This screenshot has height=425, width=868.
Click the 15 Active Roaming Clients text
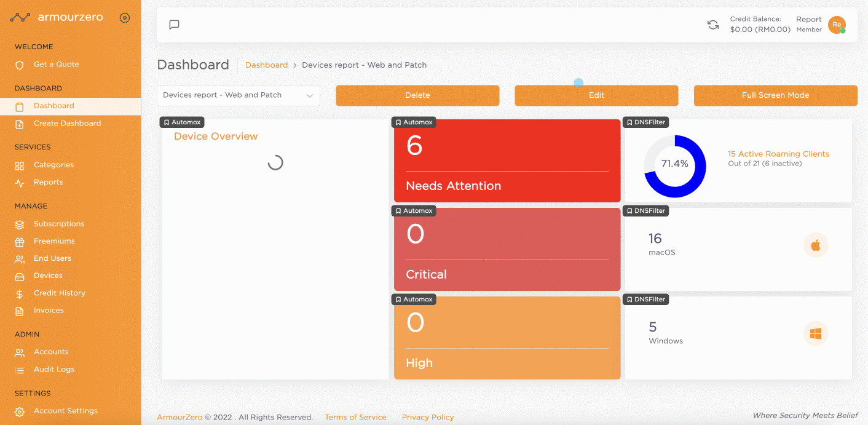click(778, 154)
